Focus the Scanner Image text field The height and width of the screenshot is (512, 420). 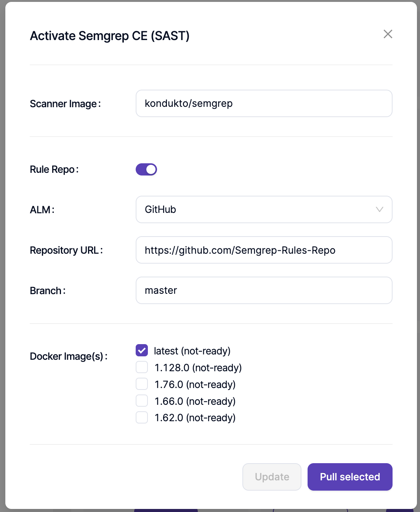pos(264,103)
